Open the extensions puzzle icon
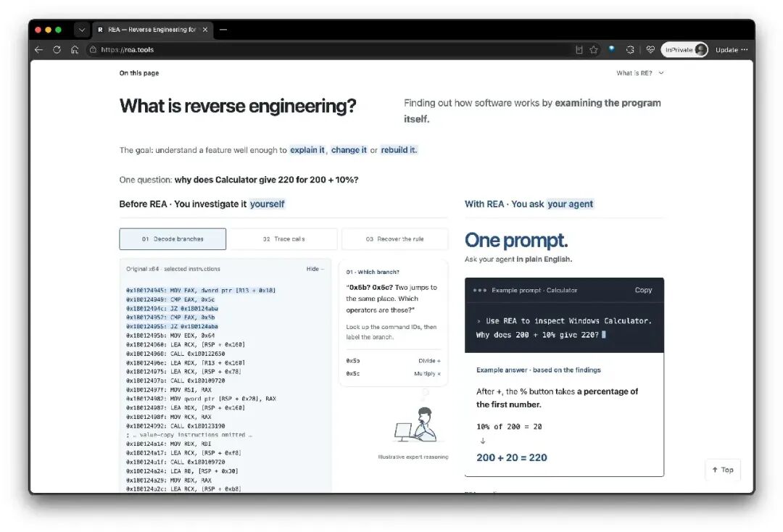 click(630, 49)
